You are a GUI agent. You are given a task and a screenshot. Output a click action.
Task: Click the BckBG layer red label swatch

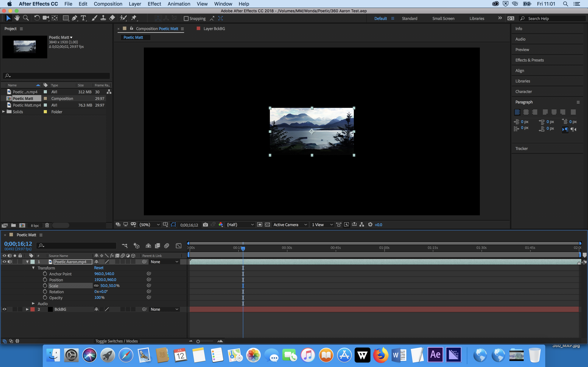tap(33, 309)
